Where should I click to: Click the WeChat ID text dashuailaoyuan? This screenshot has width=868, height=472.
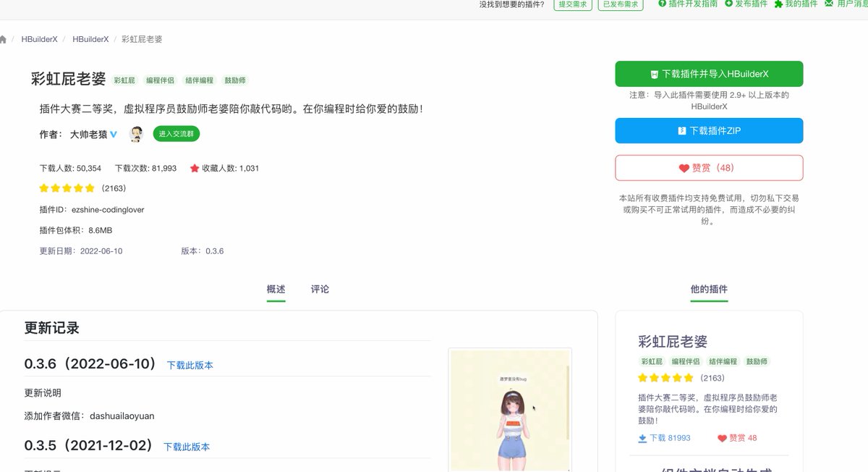click(122, 416)
